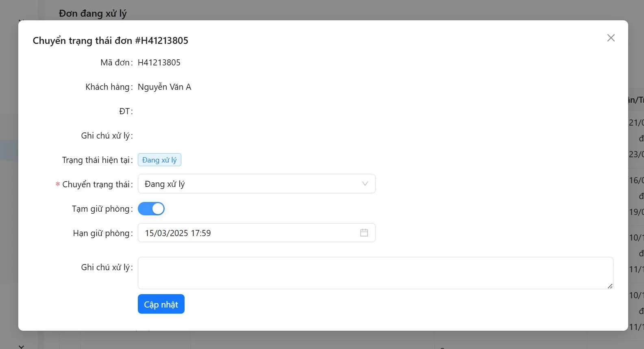This screenshot has width=644, height=349.
Task: Click the bottom-left sidebar chevron
Action: pos(22,346)
